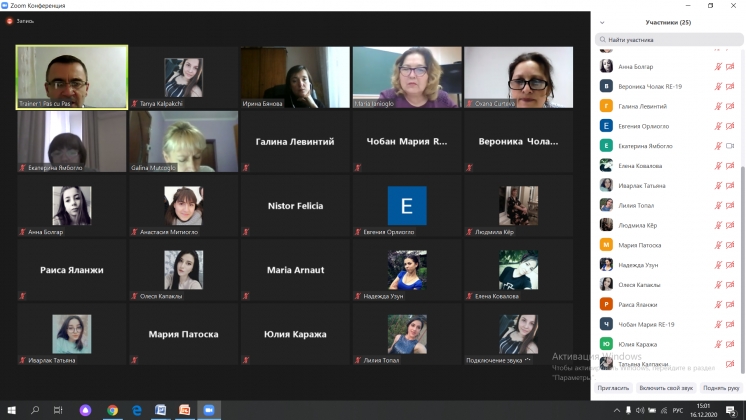The image size is (746, 420).
Task: Switch input language РУС in the tray
Action: (678, 410)
